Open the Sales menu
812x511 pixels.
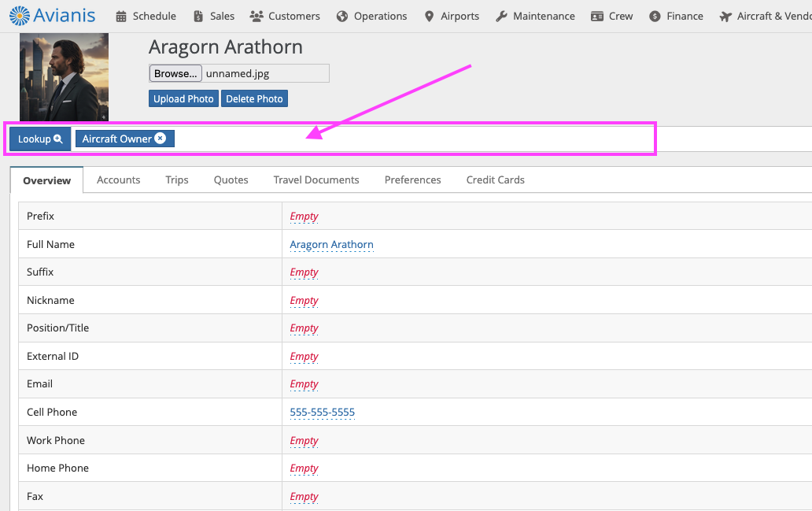click(214, 16)
